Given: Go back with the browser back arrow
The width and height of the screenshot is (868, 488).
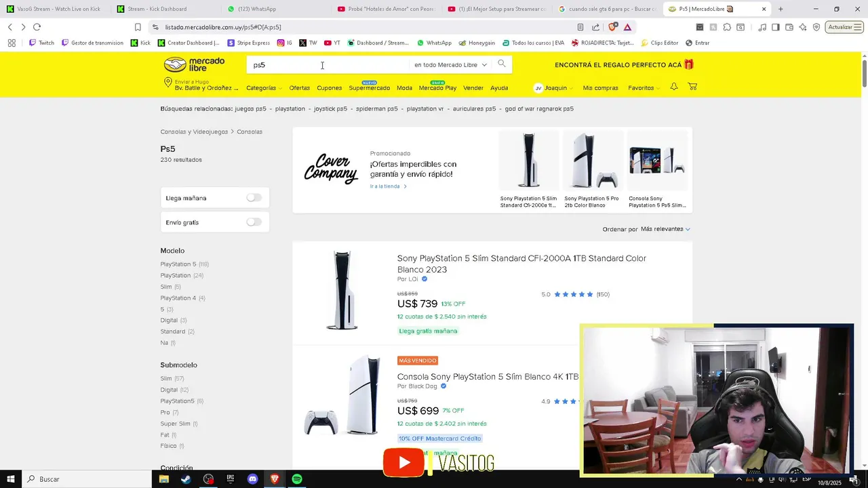Looking at the screenshot, I should (9, 27).
